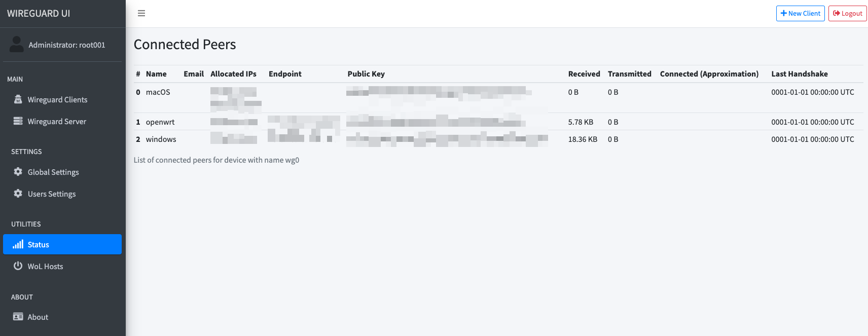Click the Users Settings gear icon
The height and width of the screenshot is (336, 868).
tap(18, 194)
